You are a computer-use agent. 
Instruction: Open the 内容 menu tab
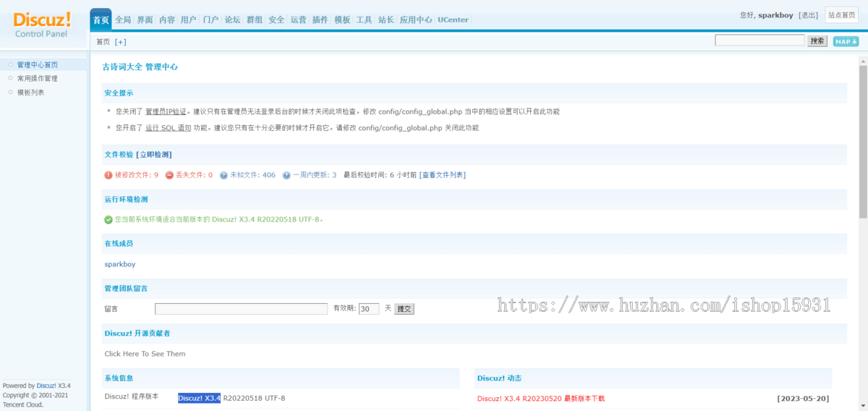(166, 20)
